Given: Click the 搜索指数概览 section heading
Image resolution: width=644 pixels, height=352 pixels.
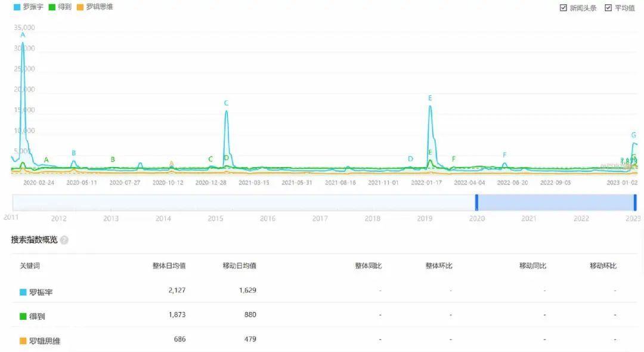Looking at the screenshot, I should pos(34,240).
